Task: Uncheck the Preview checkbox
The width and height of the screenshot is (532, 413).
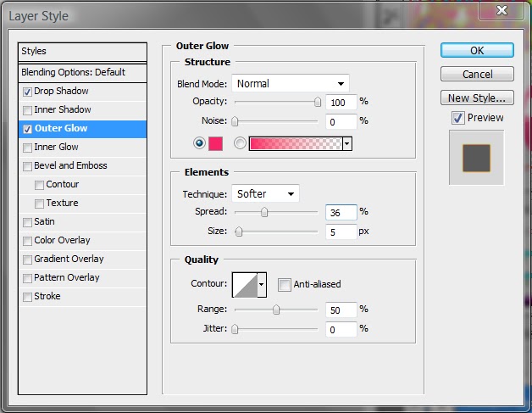Action: (458, 118)
